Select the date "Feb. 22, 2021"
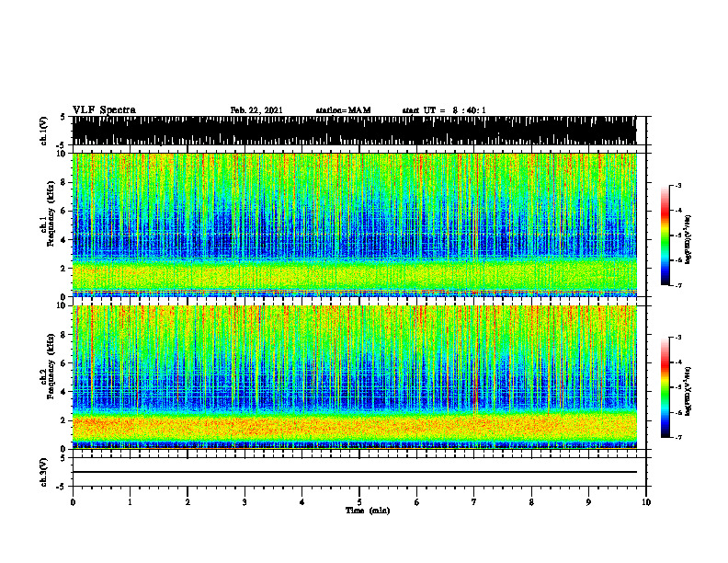The height and width of the screenshot is (563, 728). pos(256,110)
